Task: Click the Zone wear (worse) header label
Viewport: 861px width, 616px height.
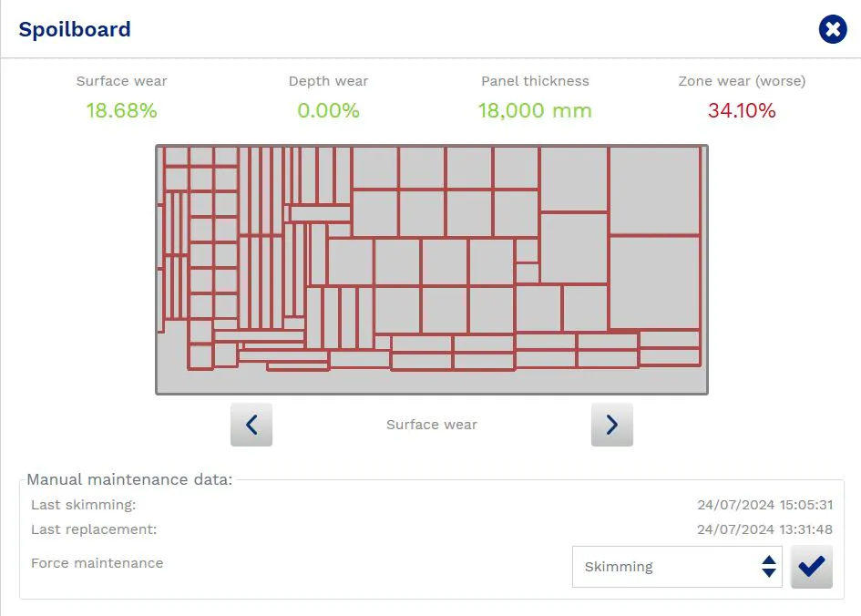Action: coord(742,81)
